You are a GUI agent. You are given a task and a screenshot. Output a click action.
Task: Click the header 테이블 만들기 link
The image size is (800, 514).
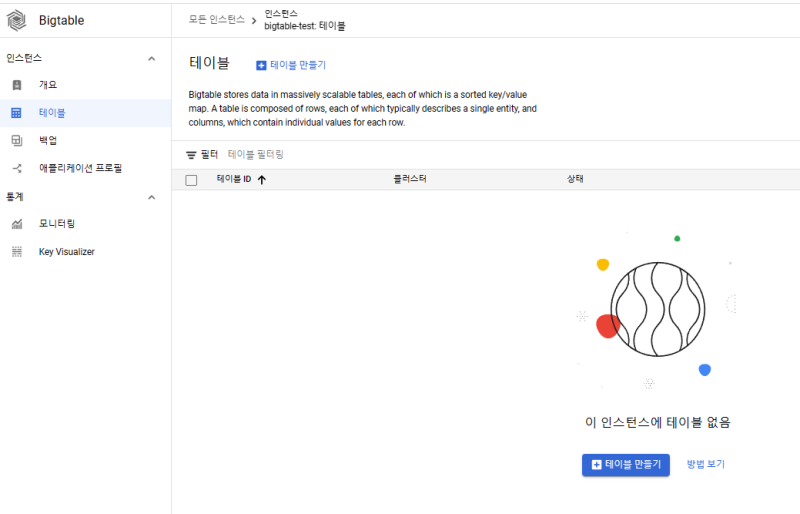pos(291,65)
